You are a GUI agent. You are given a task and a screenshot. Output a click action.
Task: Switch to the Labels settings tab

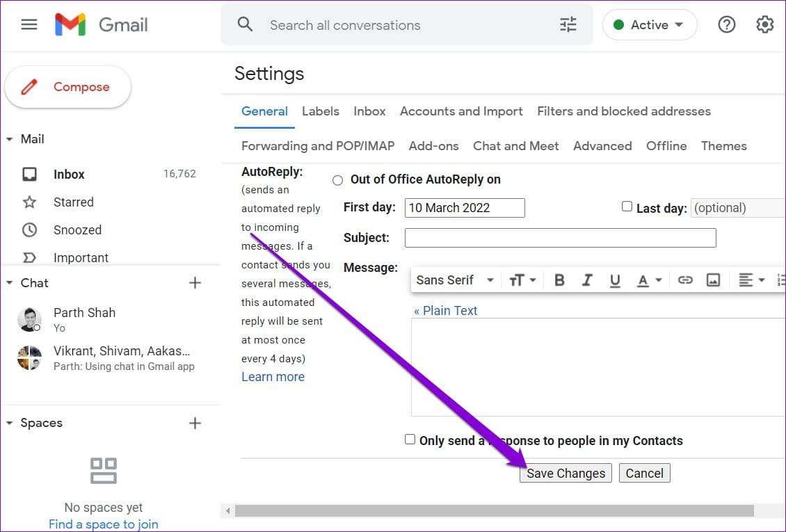(321, 111)
